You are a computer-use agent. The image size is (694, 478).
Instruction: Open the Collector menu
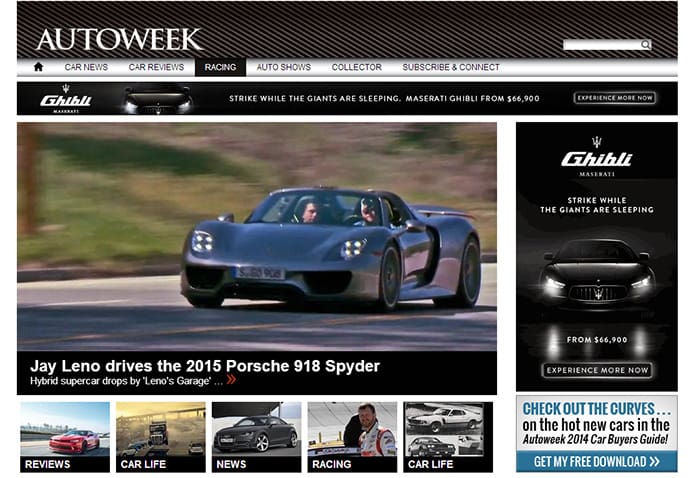point(357,67)
